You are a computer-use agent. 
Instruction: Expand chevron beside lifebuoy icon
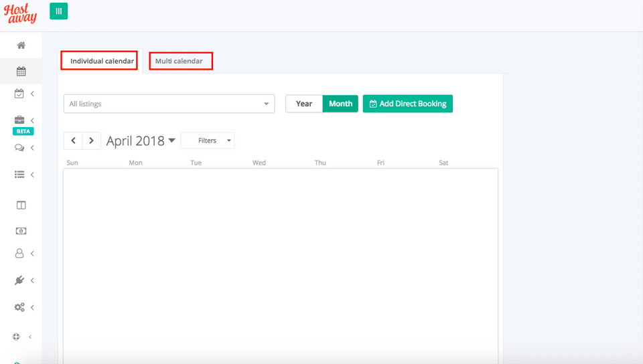pyautogui.click(x=30, y=337)
